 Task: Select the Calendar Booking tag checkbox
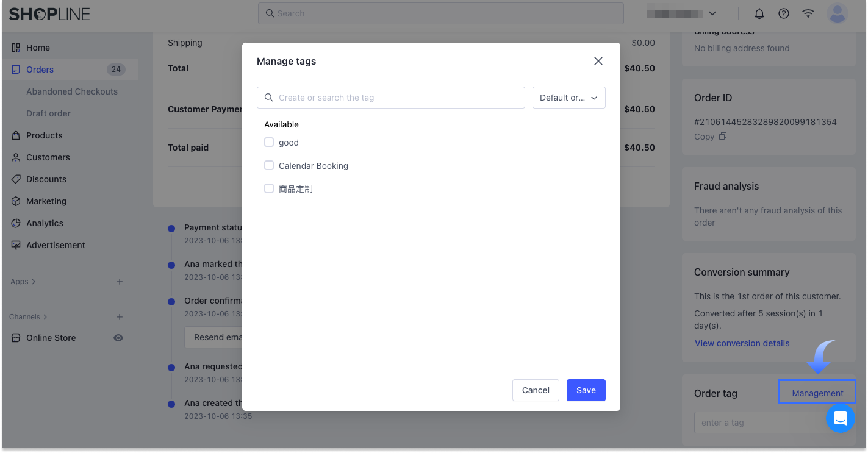point(269,166)
